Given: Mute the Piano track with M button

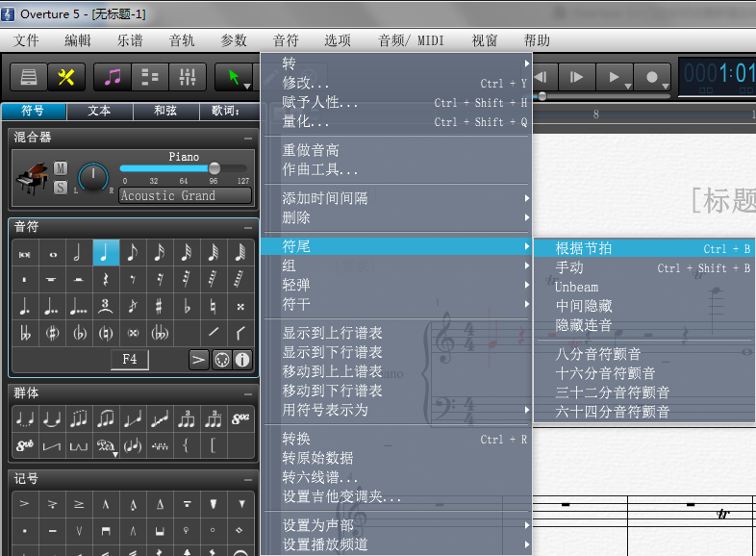Looking at the screenshot, I should [61, 168].
